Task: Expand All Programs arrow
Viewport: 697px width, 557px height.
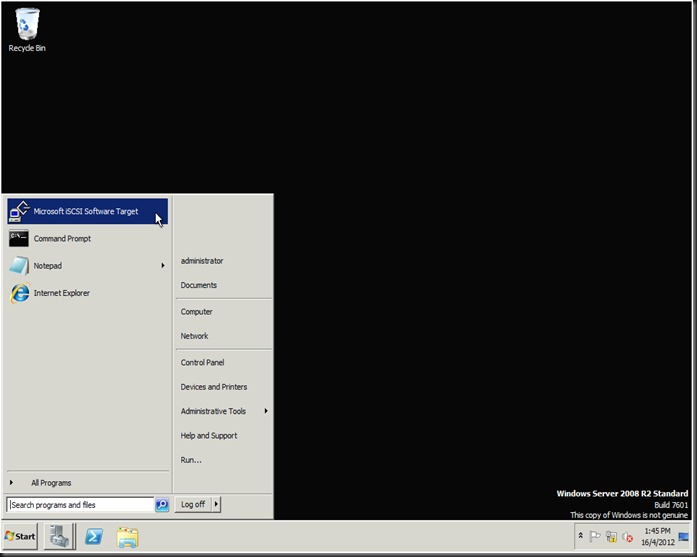Action: click(x=11, y=482)
